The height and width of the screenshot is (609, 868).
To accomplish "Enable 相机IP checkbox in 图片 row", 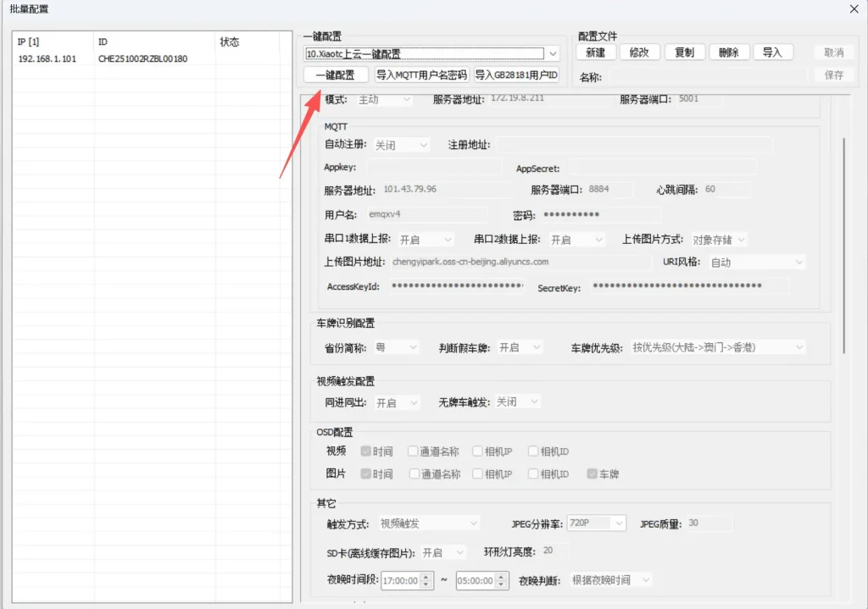I will pos(479,474).
